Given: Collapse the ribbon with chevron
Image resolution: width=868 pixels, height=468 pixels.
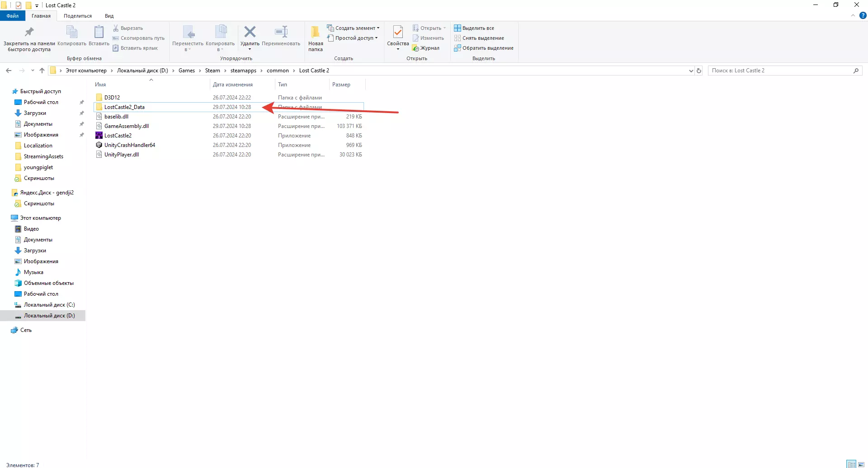Looking at the screenshot, I should (853, 15).
